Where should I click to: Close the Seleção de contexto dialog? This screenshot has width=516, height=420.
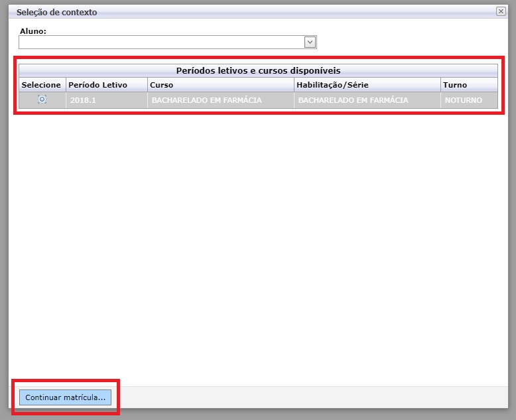pyautogui.click(x=500, y=11)
